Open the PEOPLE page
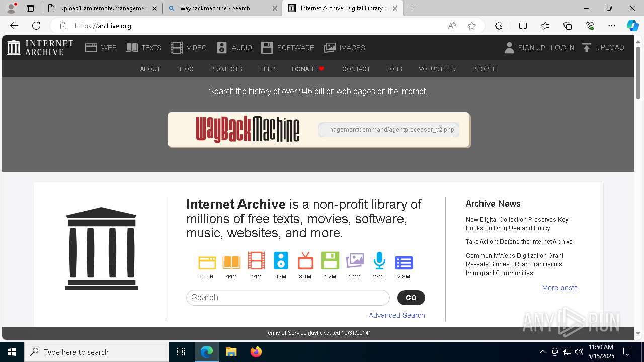Viewport: 644px width, 362px height. click(485, 69)
